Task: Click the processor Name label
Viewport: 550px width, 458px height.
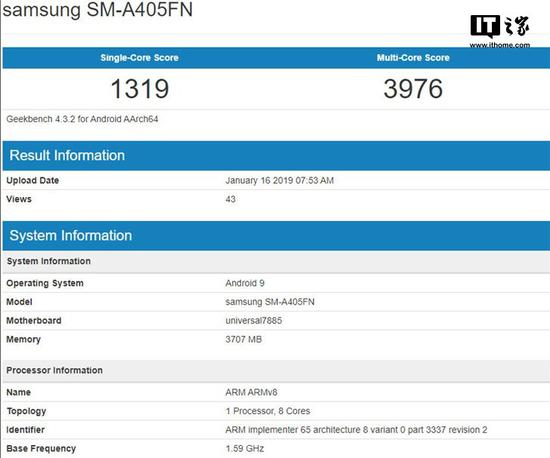Action: pyautogui.click(x=19, y=392)
